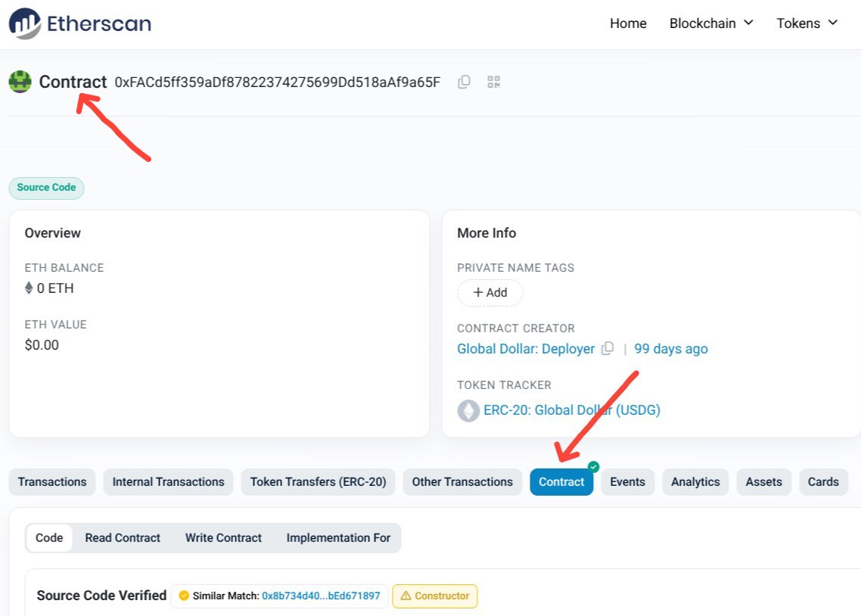Click the 0 ETH balance value
Image resolution: width=861 pixels, height=616 pixels.
(x=55, y=288)
